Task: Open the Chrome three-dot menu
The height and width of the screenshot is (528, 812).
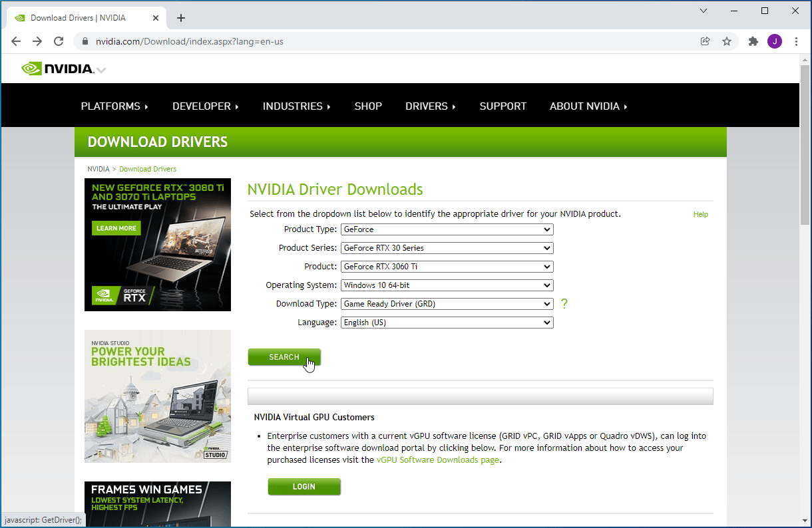Action: pos(797,41)
